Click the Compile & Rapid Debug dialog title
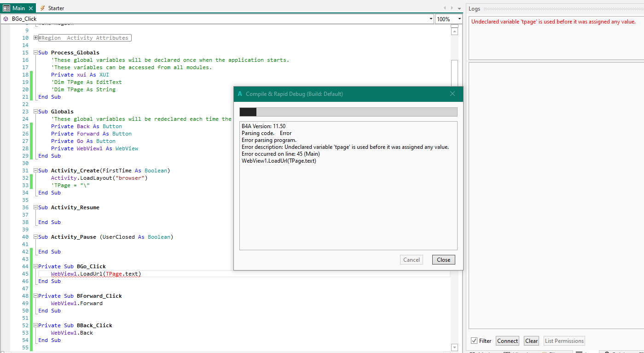644x353 pixels. pos(294,94)
